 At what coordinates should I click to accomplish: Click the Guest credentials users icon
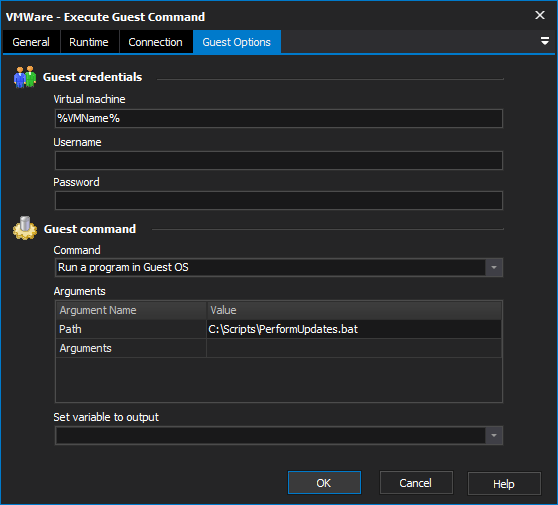click(x=25, y=77)
